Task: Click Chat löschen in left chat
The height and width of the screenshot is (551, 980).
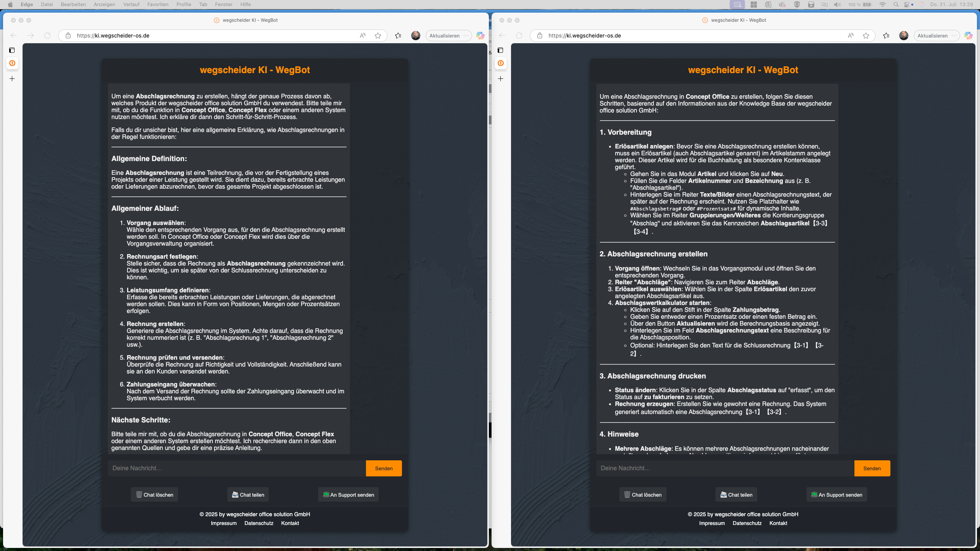Action: [154, 495]
